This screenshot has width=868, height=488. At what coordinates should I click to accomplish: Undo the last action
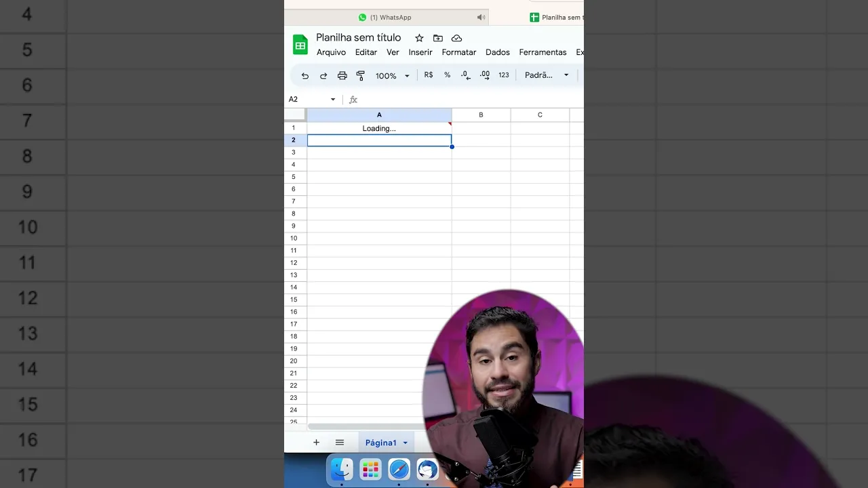[305, 75]
